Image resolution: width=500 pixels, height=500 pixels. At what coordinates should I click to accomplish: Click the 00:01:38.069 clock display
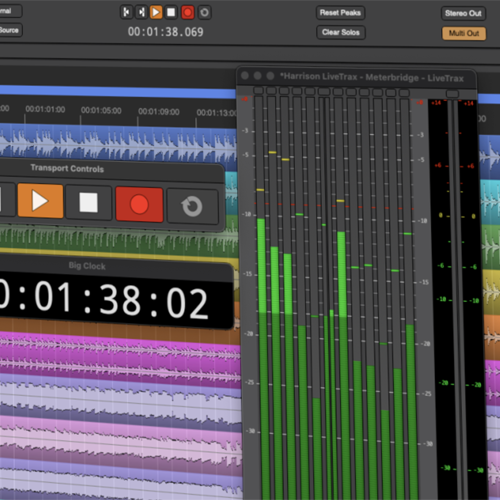[x=166, y=32]
